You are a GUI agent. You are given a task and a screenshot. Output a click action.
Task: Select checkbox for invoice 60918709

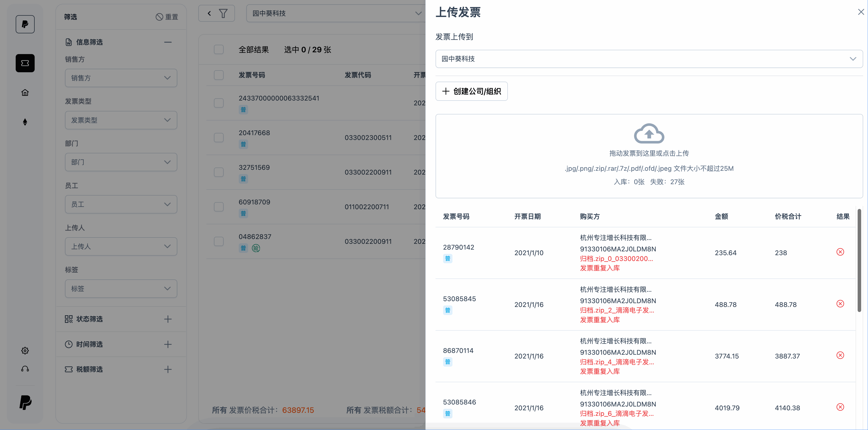click(x=219, y=207)
